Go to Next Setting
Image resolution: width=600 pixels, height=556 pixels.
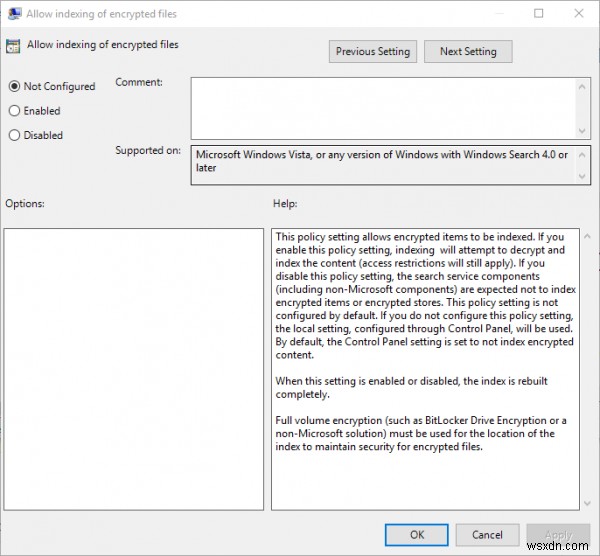[468, 51]
